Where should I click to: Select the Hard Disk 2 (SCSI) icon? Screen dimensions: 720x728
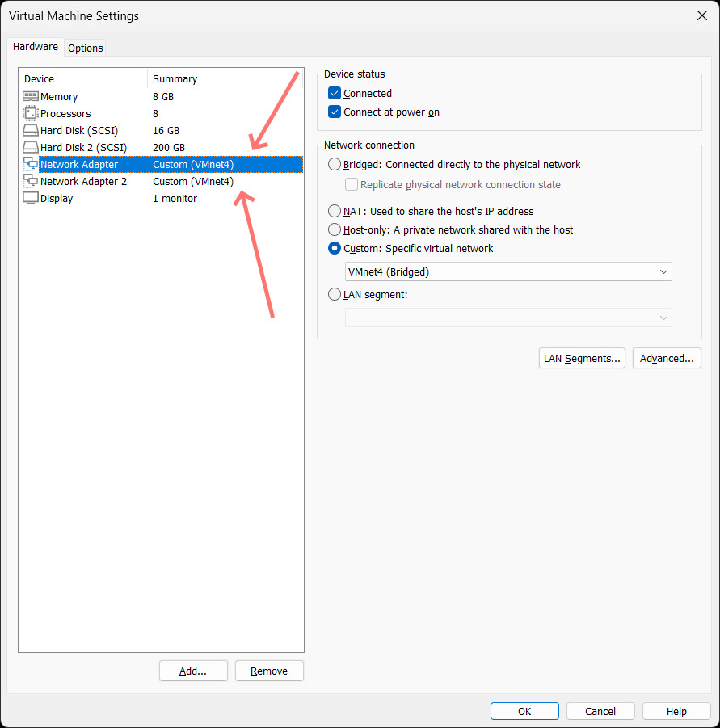tap(30, 148)
